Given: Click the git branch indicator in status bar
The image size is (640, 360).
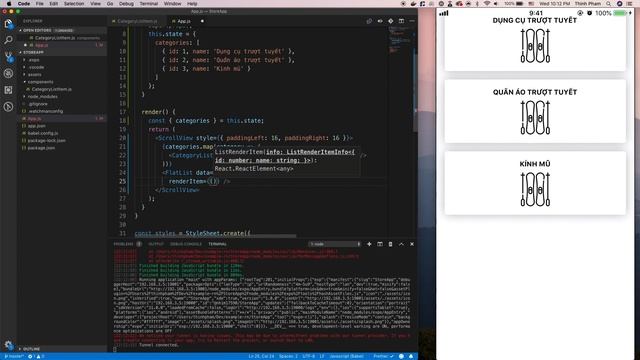Looking at the screenshot, I should tap(13, 356).
